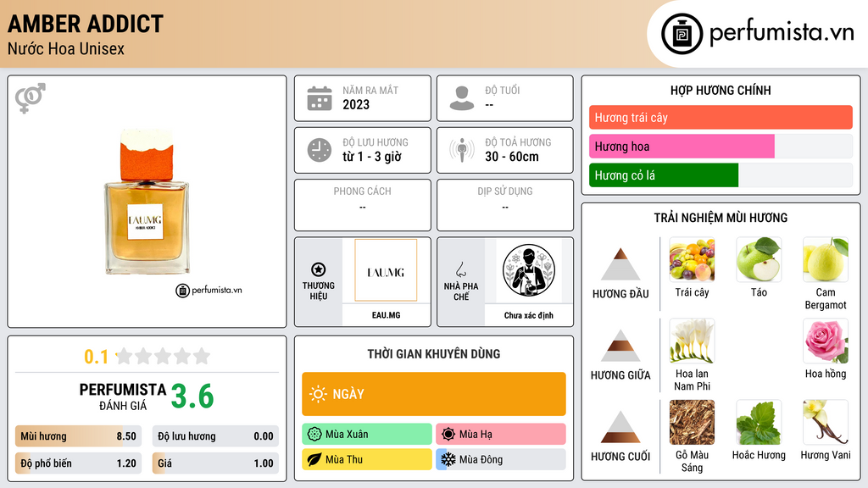
Task: Click the unisex gender symbol icon
Action: [31, 98]
